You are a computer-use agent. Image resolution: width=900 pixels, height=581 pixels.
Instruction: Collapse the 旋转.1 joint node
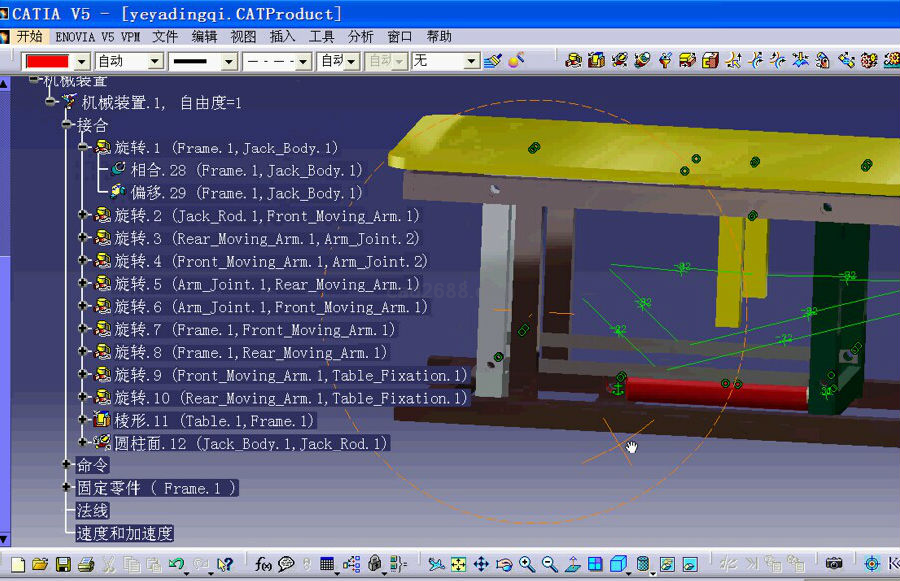(84, 148)
